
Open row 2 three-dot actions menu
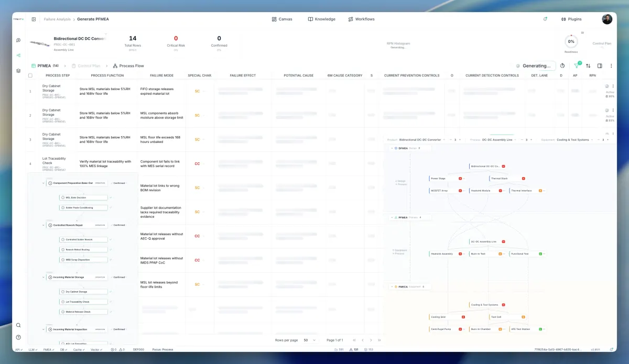[x=613, y=111]
